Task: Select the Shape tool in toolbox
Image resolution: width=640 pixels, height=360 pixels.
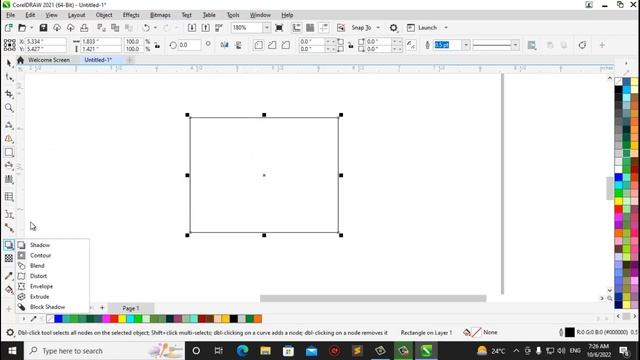Action: (x=9, y=78)
